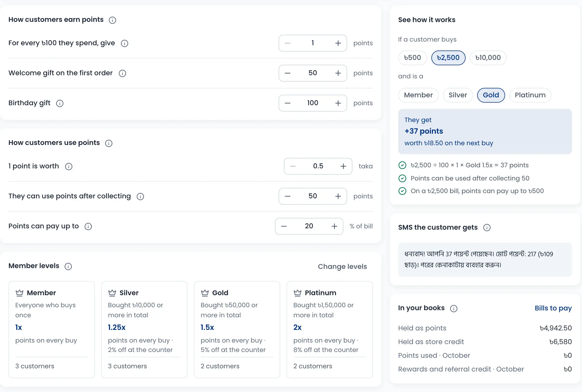
Task: Open the Member level card
Action: [52, 330]
